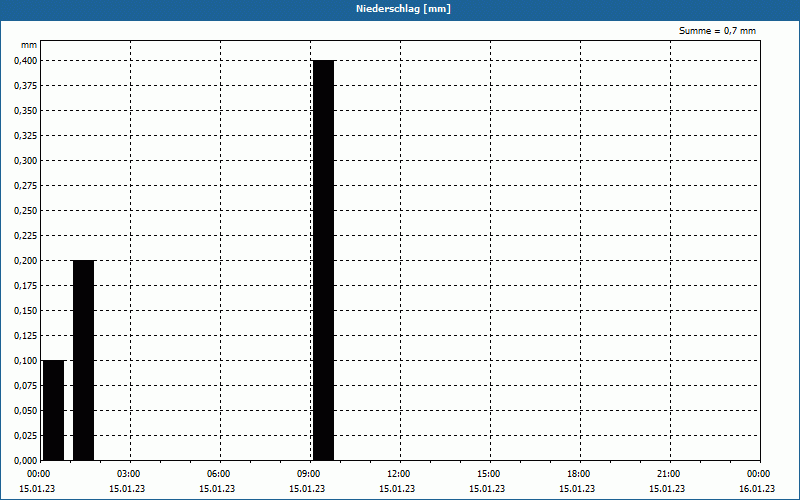Click the 0,275 y-axis label
This screenshot has width=800, height=500.
(x=26, y=186)
